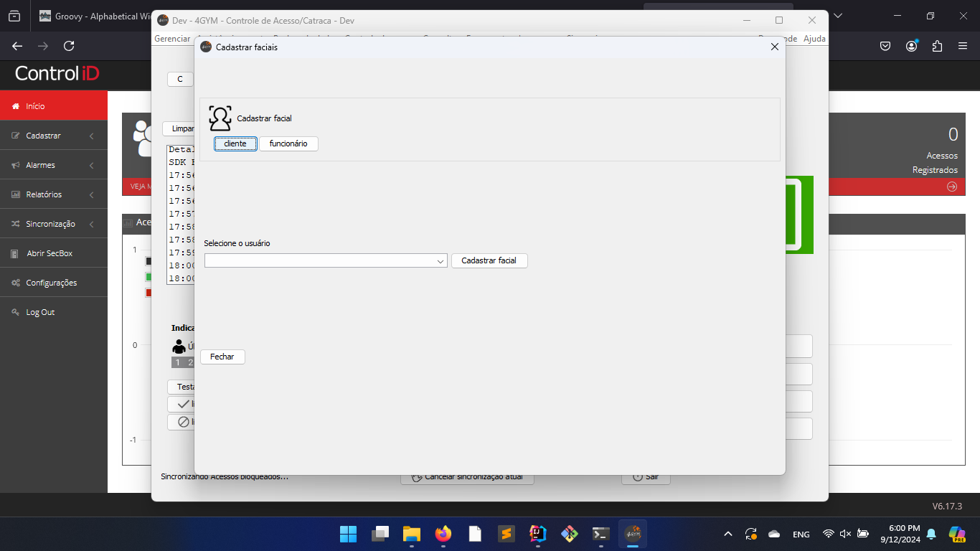Select the cliente option

pos(235,143)
